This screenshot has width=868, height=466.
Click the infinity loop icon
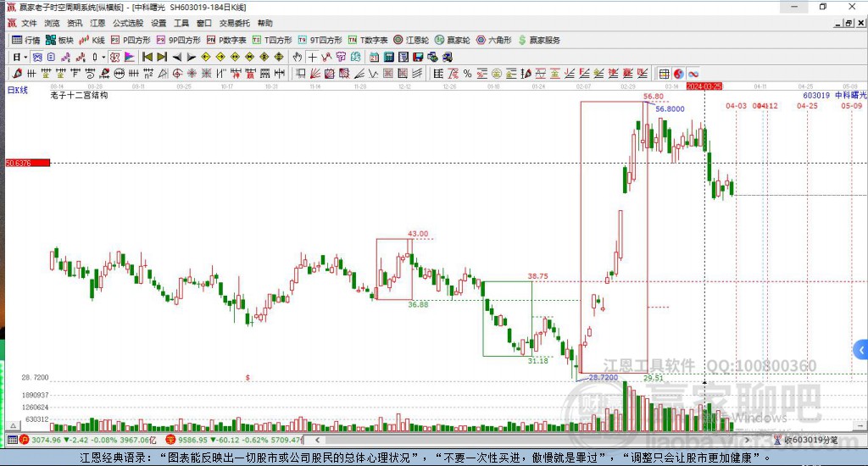point(693,73)
